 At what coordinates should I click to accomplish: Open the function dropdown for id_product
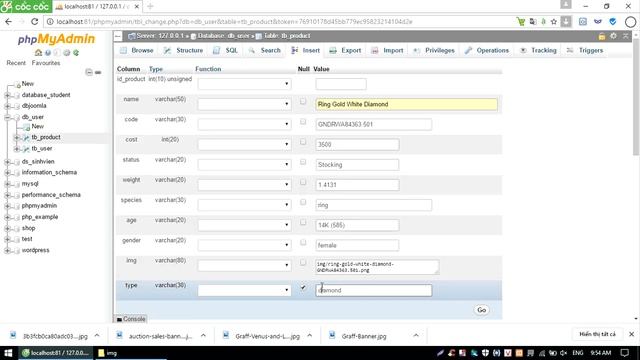[244, 84]
